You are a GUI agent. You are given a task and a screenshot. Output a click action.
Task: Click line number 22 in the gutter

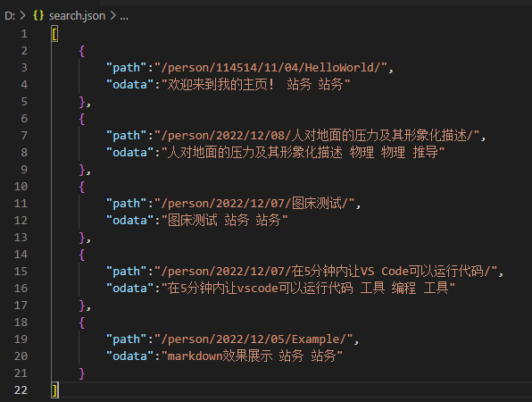(21, 390)
